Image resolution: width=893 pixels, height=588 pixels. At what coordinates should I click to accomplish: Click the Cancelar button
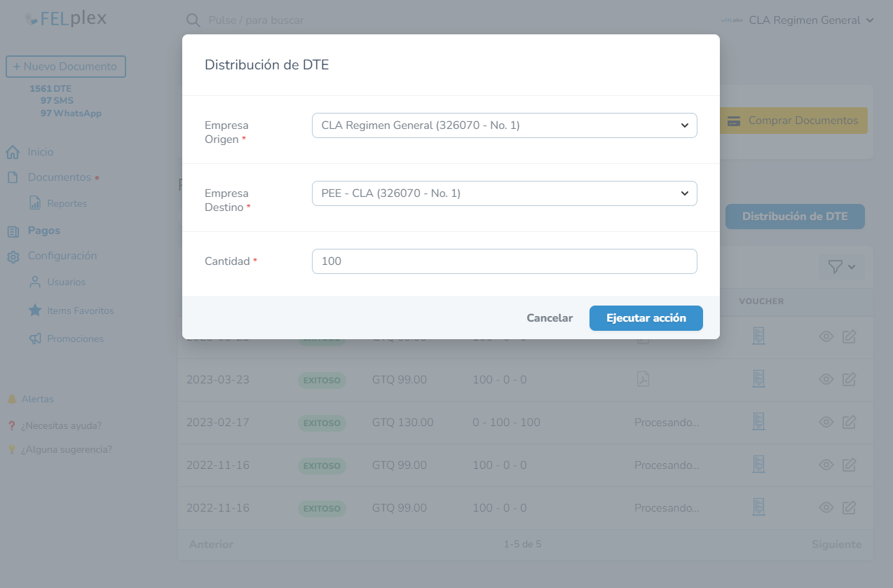coord(550,317)
